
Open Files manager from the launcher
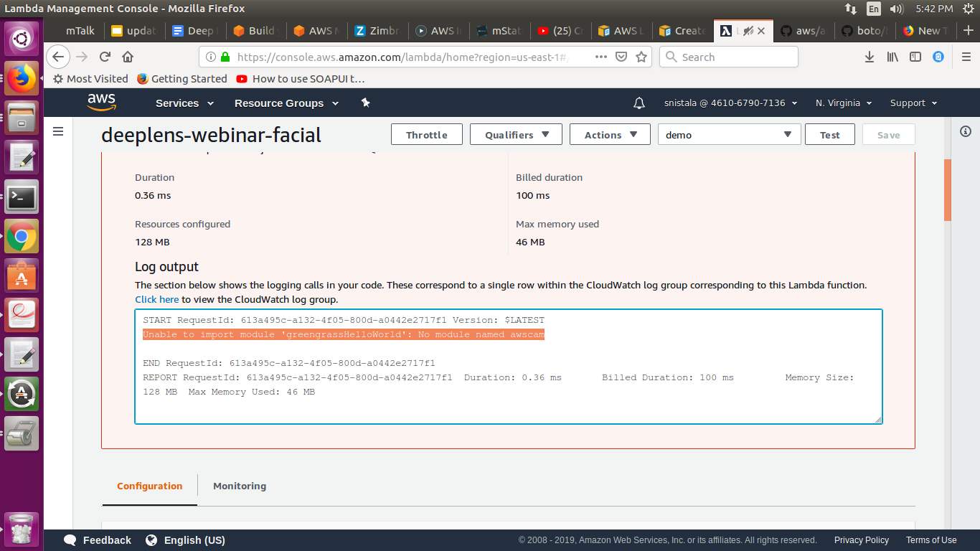[22, 118]
